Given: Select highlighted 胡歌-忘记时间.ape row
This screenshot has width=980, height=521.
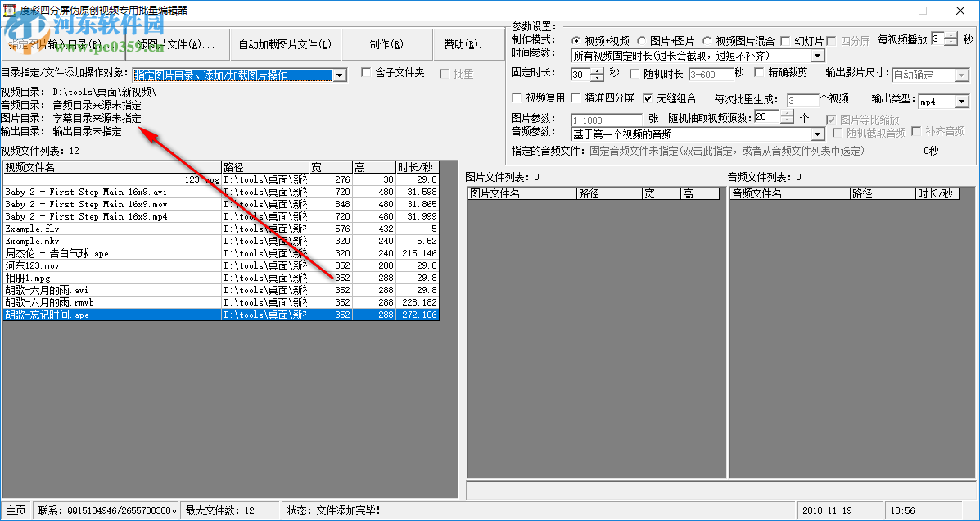Looking at the screenshot, I should [221, 315].
